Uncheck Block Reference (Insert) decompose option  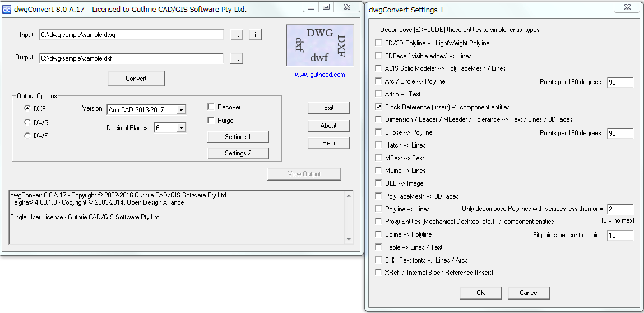pyautogui.click(x=379, y=107)
